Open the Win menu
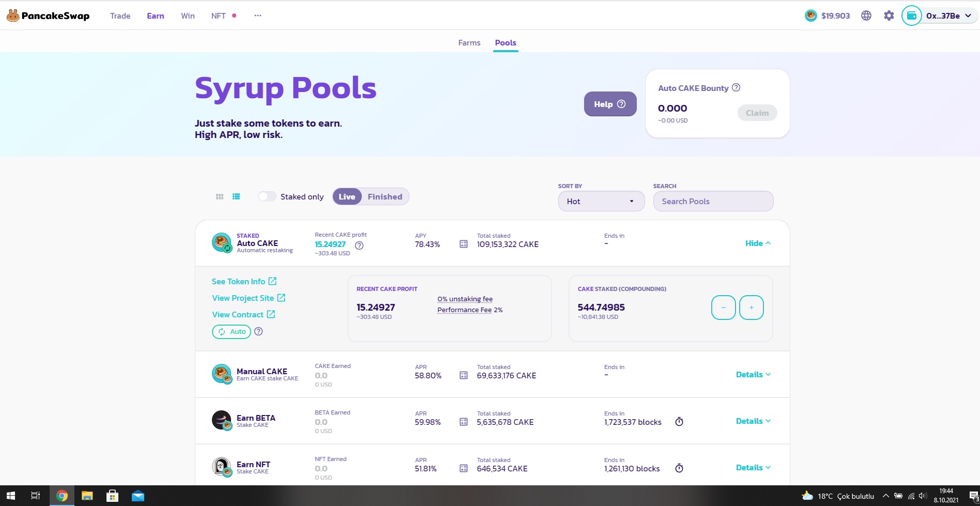This screenshot has height=506, width=980. tap(188, 16)
